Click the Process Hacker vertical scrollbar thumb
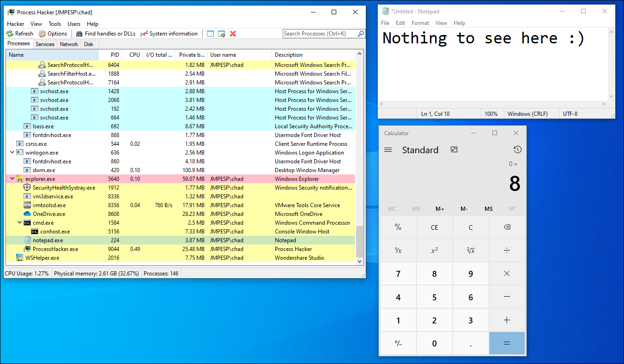 click(360, 241)
